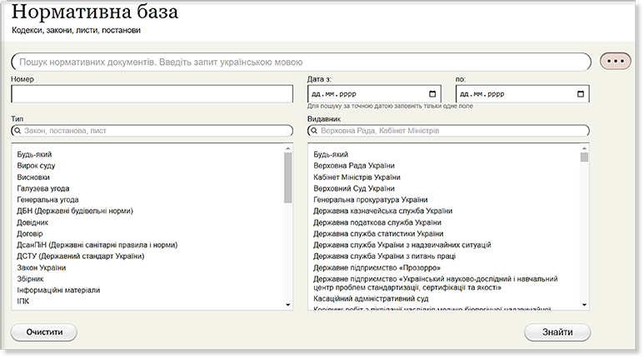The height and width of the screenshot is (358, 644).
Task: Click the magnifier icon in 'Тип' search
Action: tap(18, 131)
